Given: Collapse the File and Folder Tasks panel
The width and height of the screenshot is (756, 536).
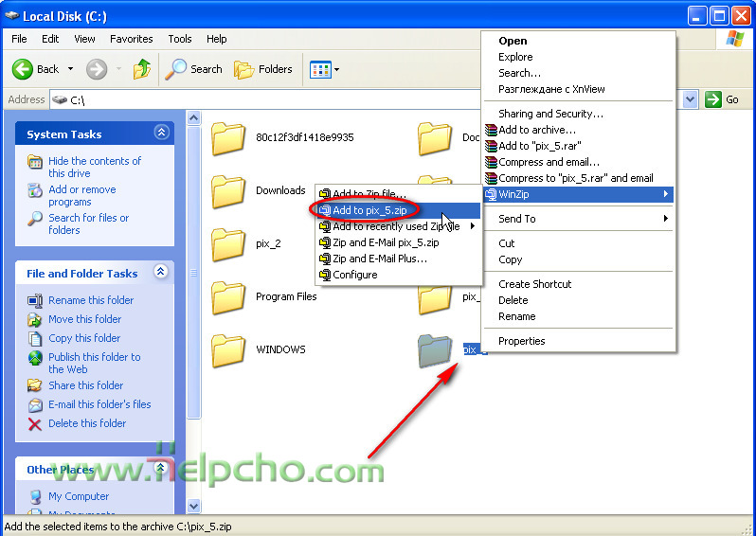Looking at the screenshot, I should [160, 272].
